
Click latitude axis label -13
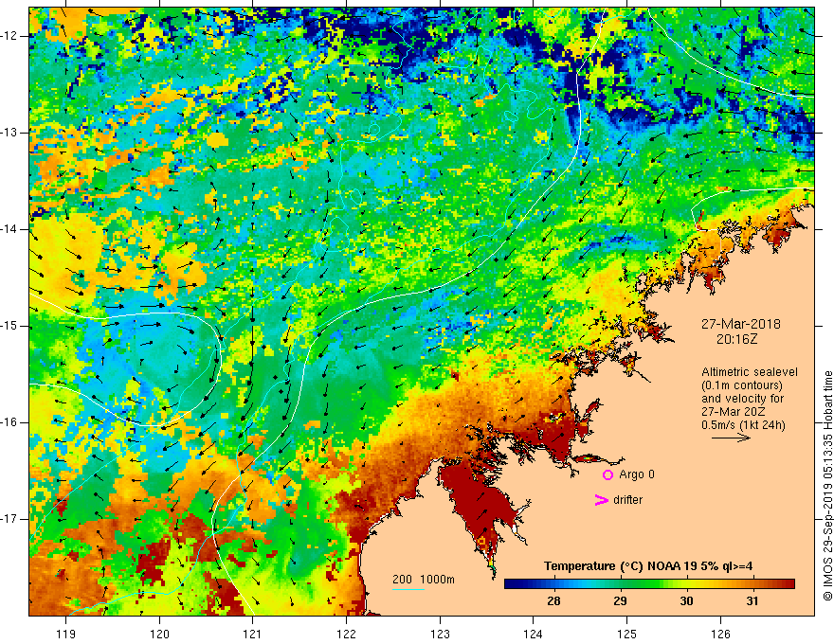(9, 133)
